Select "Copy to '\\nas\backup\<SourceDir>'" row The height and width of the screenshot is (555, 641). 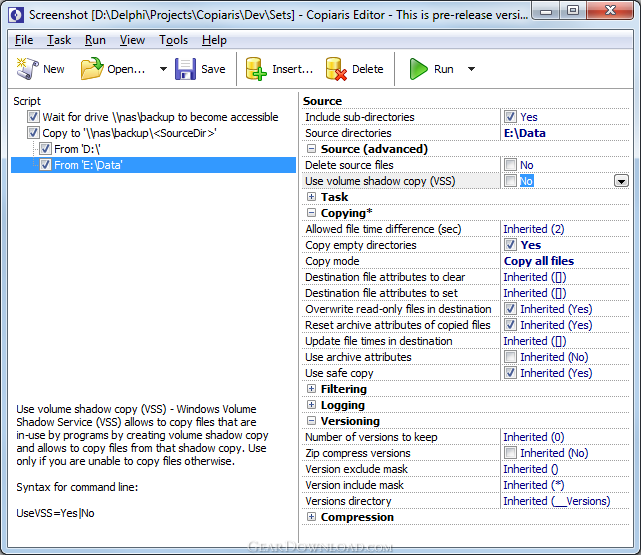click(x=129, y=133)
